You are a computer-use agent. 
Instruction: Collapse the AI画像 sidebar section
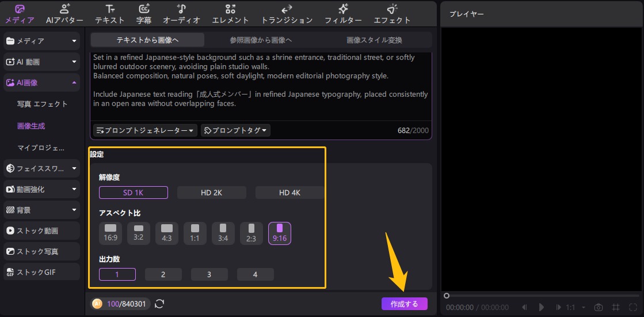point(41,82)
